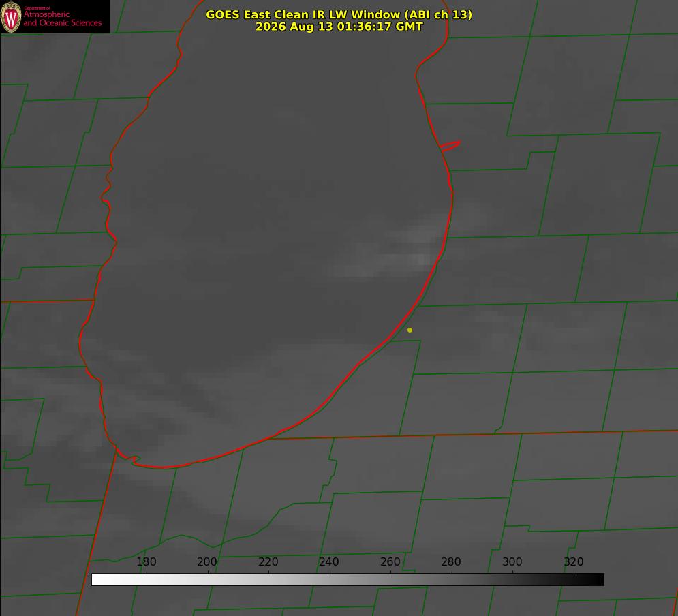The height and width of the screenshot is (616, 678).
Task: Click the Department of text in the logo
Action: pos(37,7)
